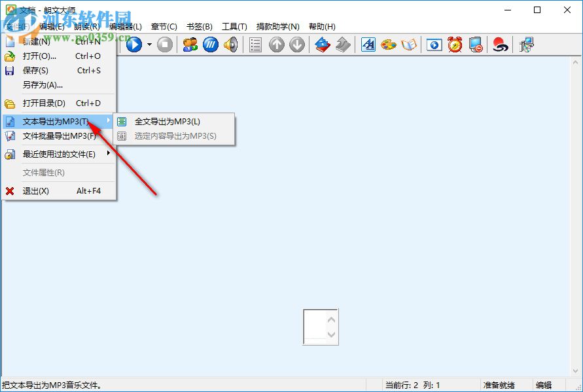Screen dimensions: 583x392
Task: Click the color palette icon
Action: click(x=389, y=45)
